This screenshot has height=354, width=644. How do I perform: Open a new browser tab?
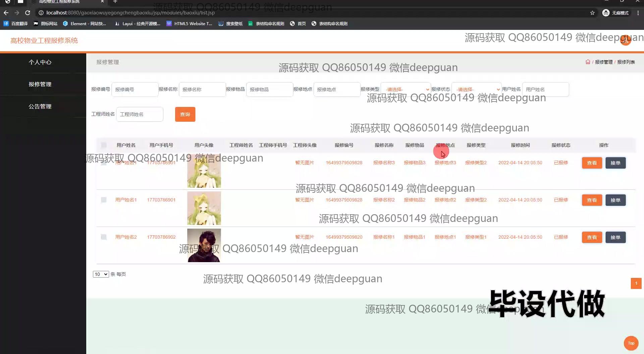(x=115, y=2)
